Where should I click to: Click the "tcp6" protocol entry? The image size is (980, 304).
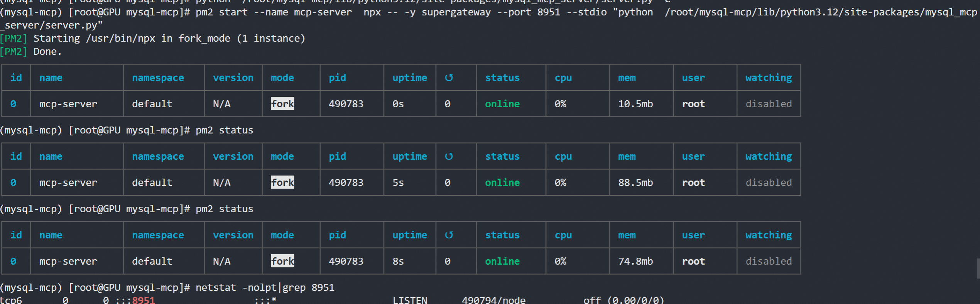pyautogui.click(x=11, y=300)
